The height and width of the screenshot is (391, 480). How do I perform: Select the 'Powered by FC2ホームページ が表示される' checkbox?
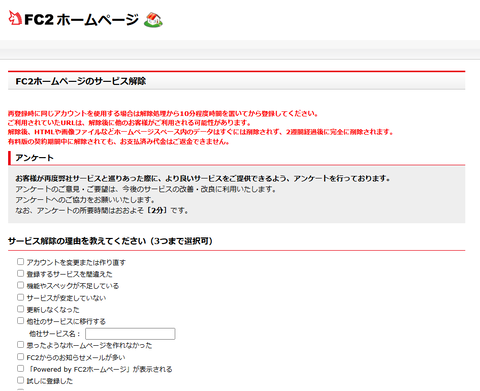click(21, 368)
